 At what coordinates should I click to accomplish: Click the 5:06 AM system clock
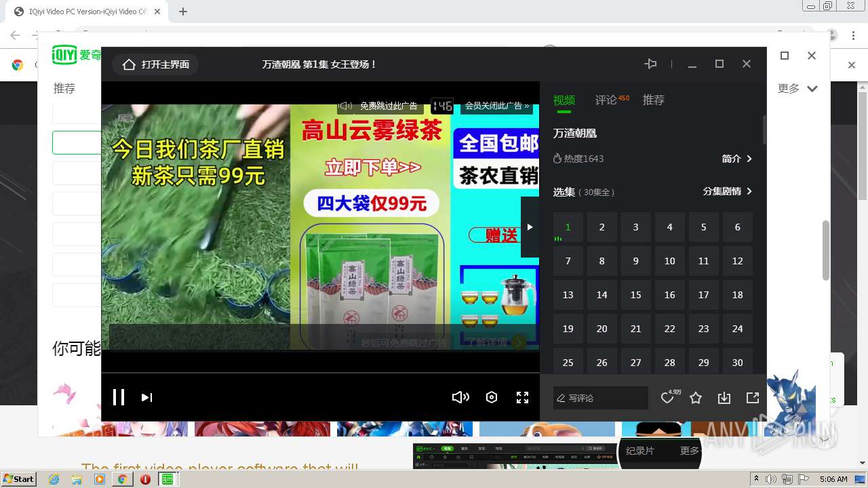(x=833, y=479)
